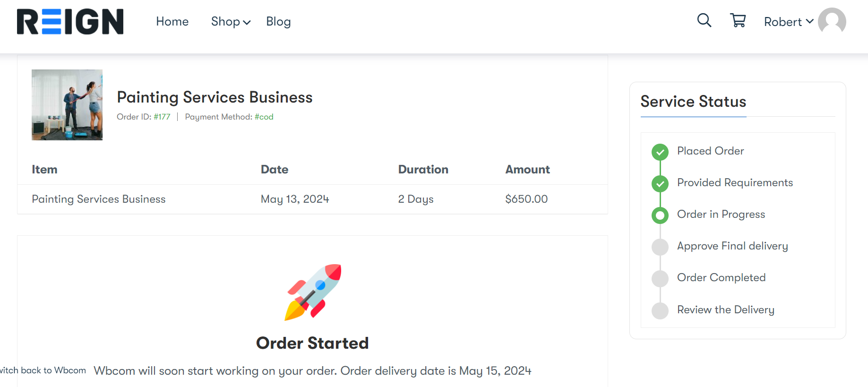Go to the Home menu item
This screenshot has height=387, width=868.
172,22
